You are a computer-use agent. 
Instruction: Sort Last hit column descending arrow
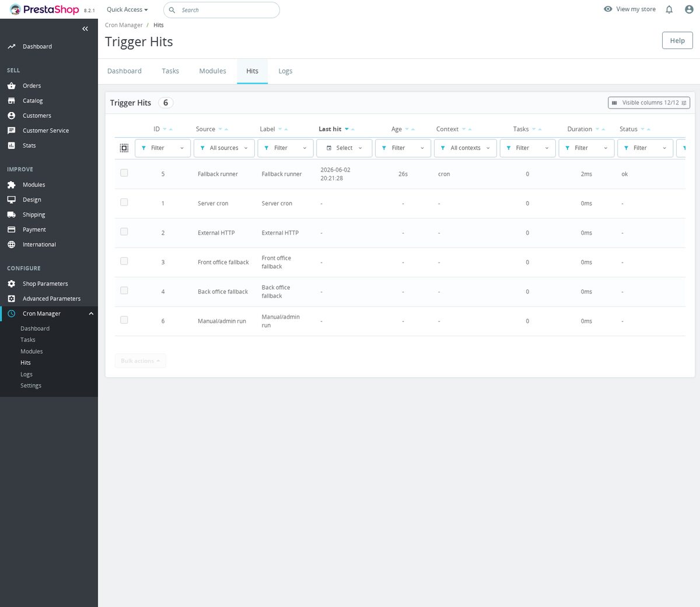(346, 130)
